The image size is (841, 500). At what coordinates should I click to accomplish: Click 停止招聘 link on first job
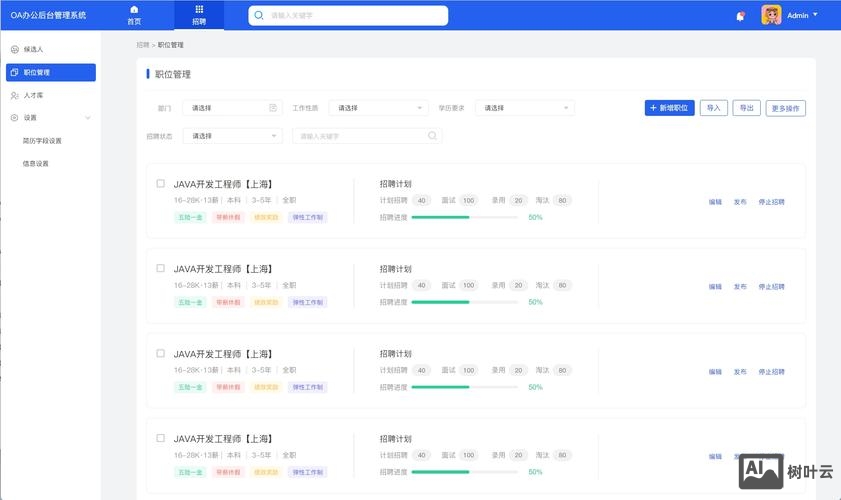(x=771, y=202)
